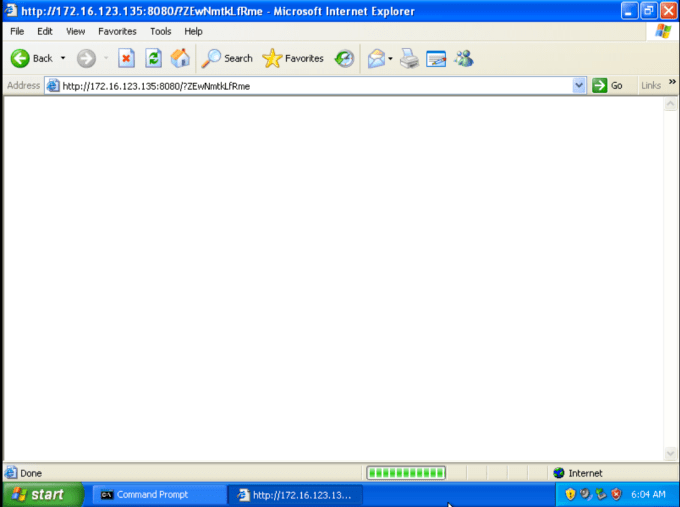Refresh the current page
The image size is (680, 507).
click(153, 58)
